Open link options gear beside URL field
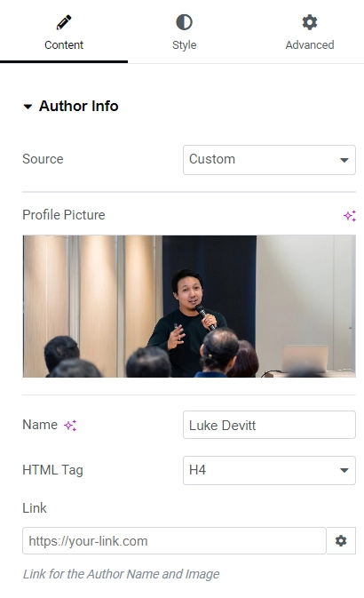The width and height of the screenshot is (364, 598). click(x=341, y=540)
